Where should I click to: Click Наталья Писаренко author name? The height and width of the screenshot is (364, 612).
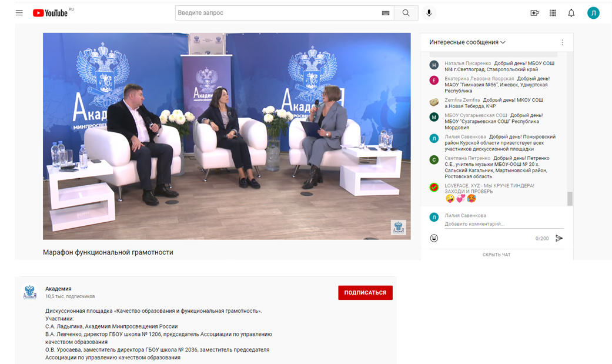(467, 64)
